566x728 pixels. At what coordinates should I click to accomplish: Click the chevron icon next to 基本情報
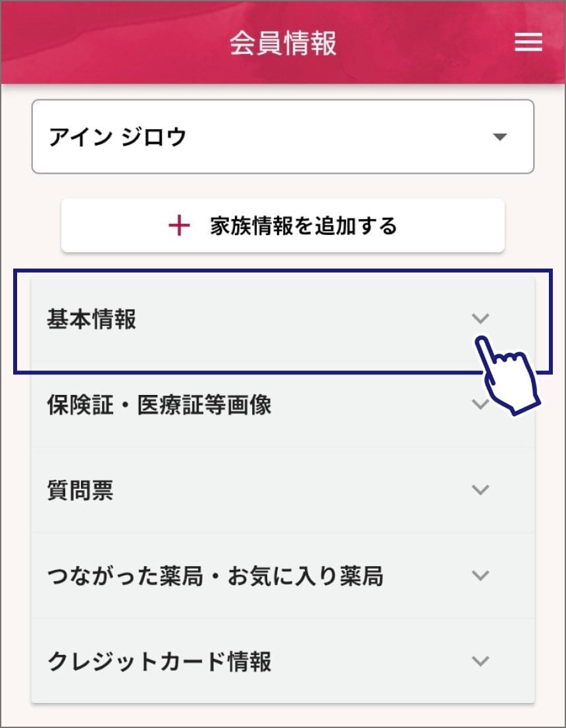(480, 319)
